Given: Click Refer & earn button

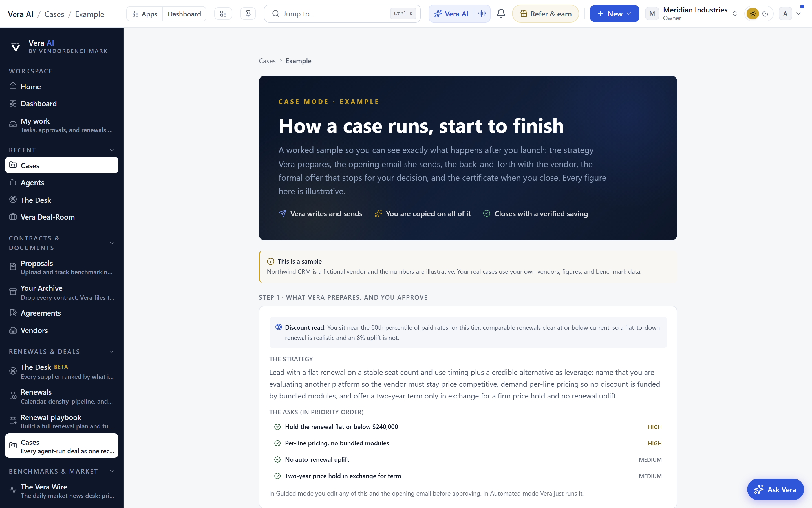Looking at the screenshot, I should click(545, 14).
